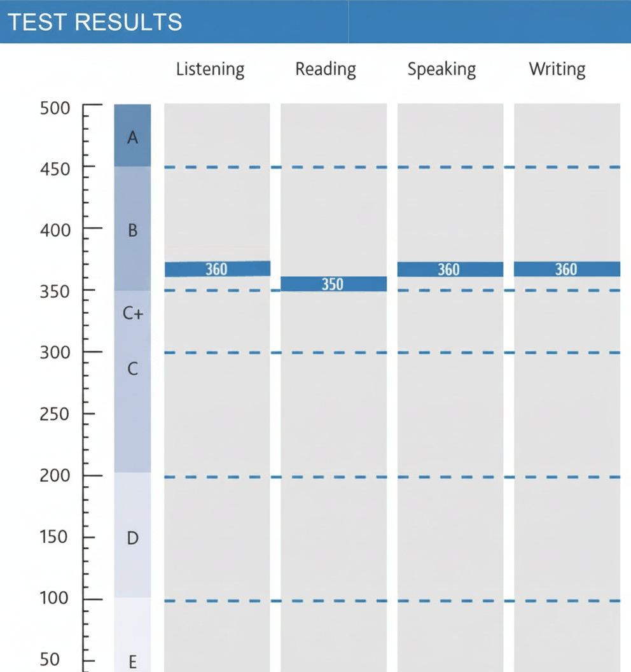The width and height of the screenshot is (631, 672).
Task: Click the Writing 360 score bar
Action: (566, 269)
